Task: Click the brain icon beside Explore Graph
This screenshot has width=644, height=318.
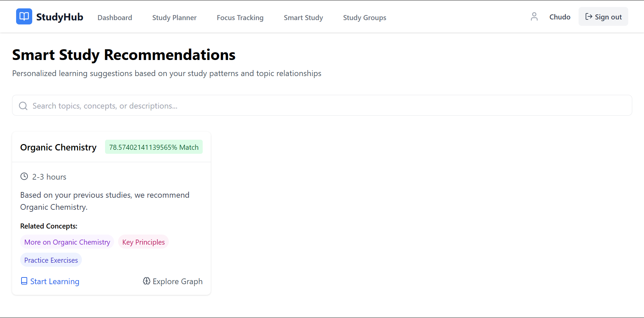Action: (x=147, y=281)
